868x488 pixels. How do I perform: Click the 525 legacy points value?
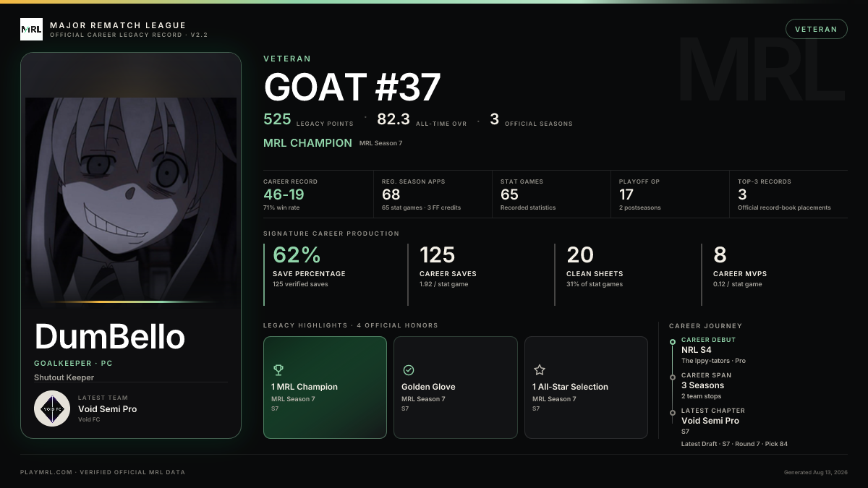click(278, 119)
